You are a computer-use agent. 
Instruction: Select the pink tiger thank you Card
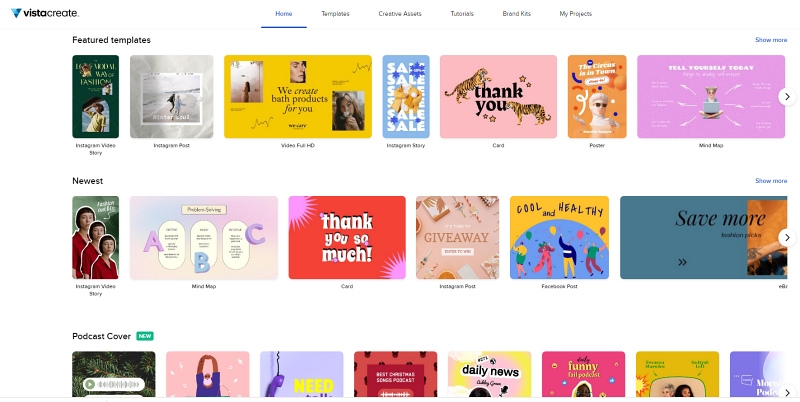(498, 96)
